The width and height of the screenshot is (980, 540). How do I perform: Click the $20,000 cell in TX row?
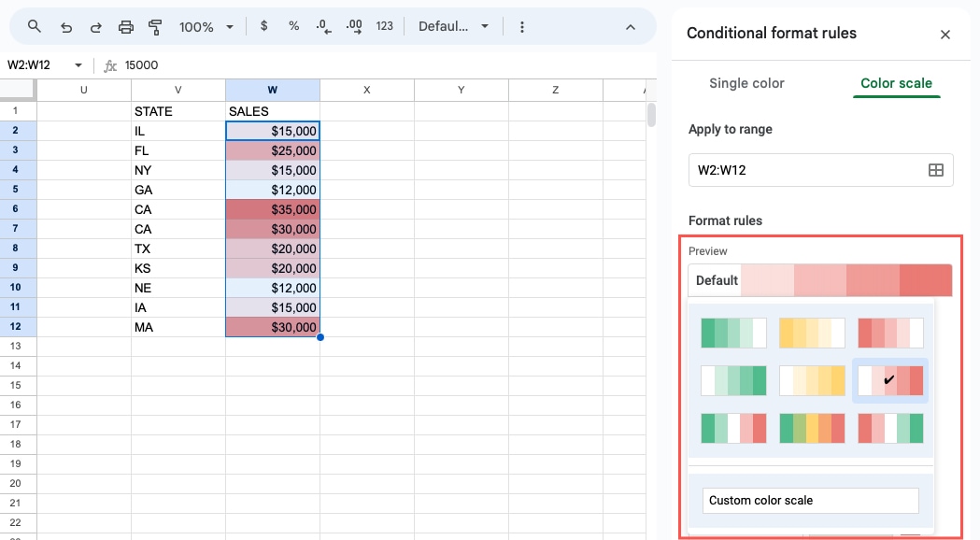[273, 249]
